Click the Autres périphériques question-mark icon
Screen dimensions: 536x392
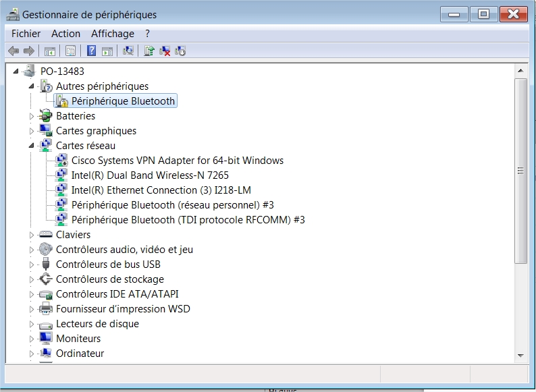click(46, 86)
